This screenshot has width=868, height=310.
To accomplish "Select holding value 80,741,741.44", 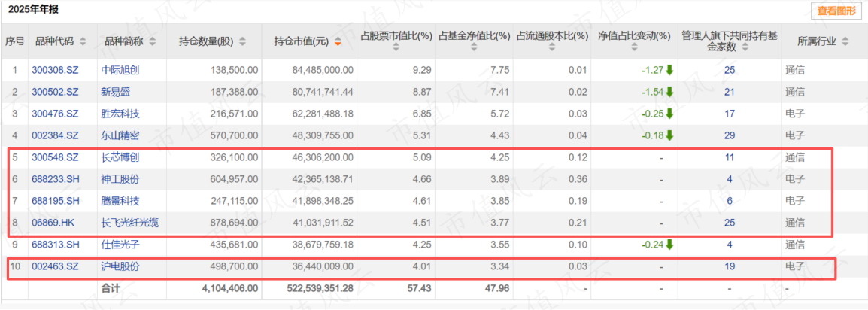I will pos(322,93).
